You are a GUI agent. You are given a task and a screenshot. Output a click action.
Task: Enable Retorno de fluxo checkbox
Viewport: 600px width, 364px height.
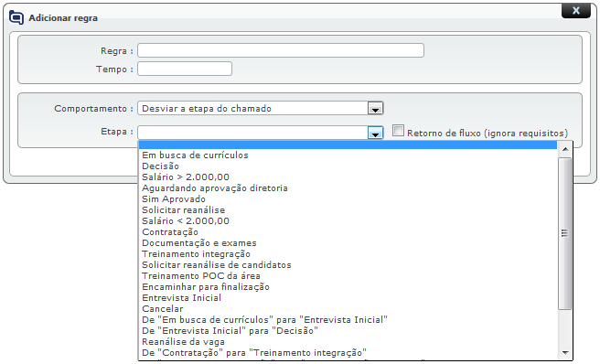(398, 131)
